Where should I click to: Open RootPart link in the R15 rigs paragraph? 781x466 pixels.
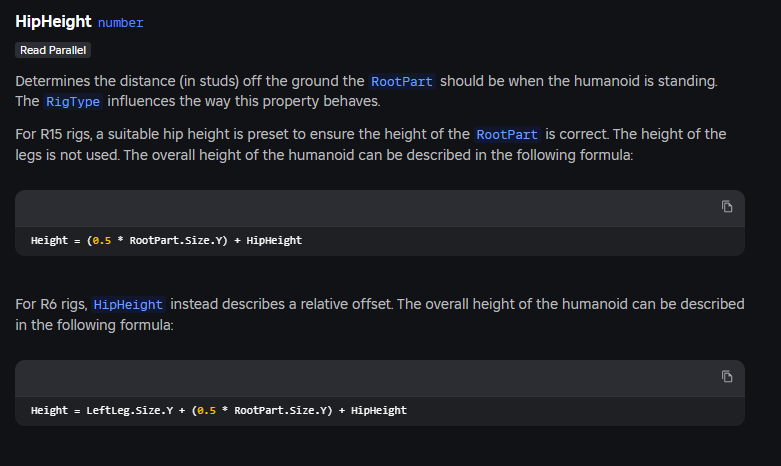[507, 134]
